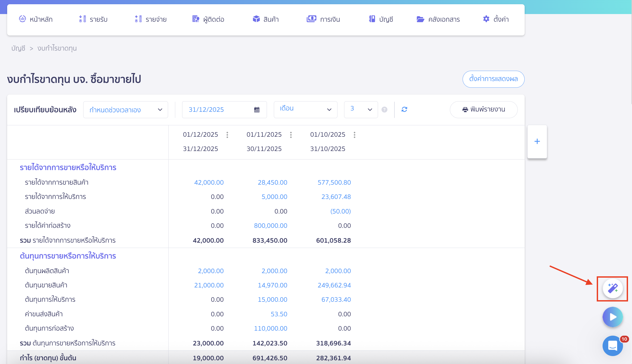Open column options menu for 01/12/2025
This screenshot has height=364, width=632.
pos(227,135)
